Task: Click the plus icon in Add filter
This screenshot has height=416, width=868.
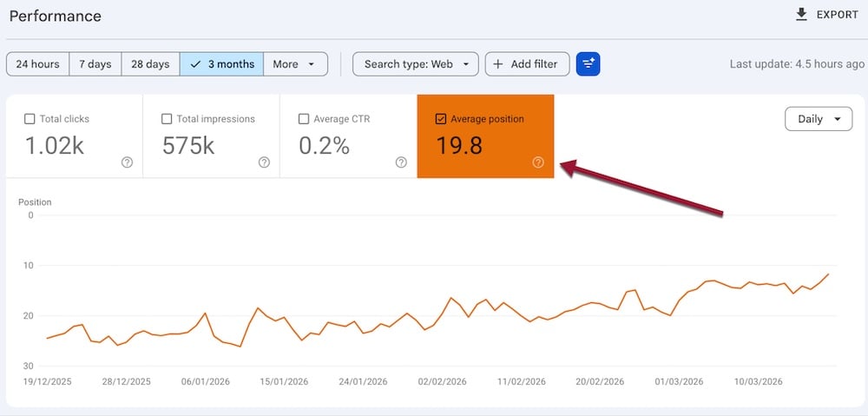Action: pyautogui.click(x=498, y=63)
